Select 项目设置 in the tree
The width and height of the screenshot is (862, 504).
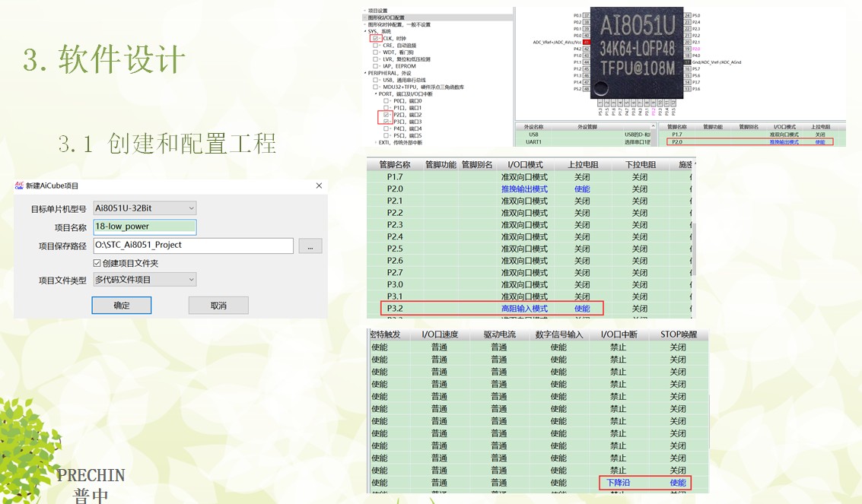377,11
